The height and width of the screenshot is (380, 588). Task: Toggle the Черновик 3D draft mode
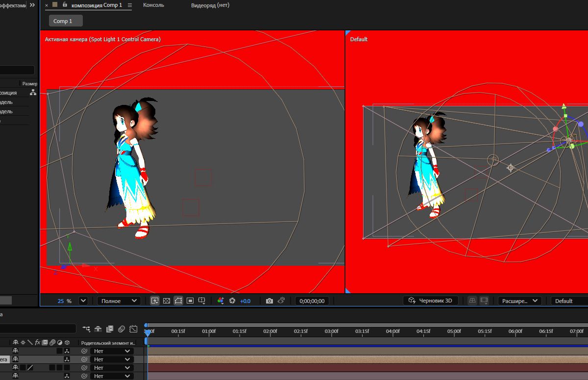pyautogui.click(x=431, y=301)
